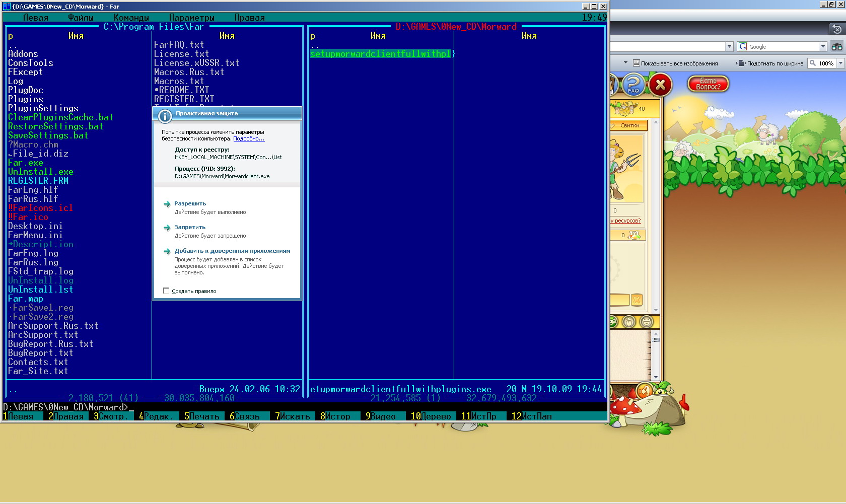Select the Plugins folder in the left panel
This screenshot has height=504, width=846.
pyautogui.click(x=26, y=99)
